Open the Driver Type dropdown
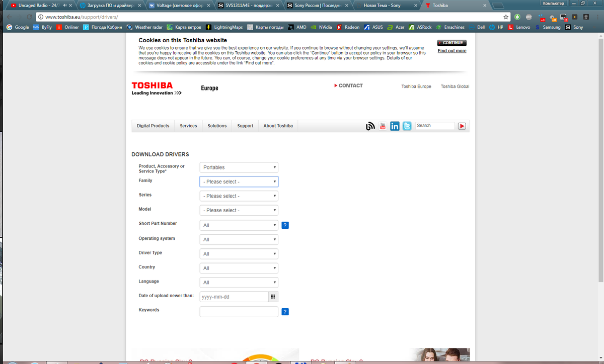 tap(239, 254)
